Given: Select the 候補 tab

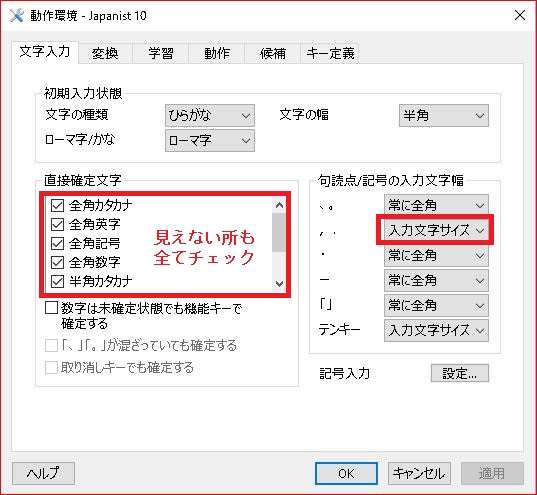Looking at the screenshot, I should [x=273, y=53].
